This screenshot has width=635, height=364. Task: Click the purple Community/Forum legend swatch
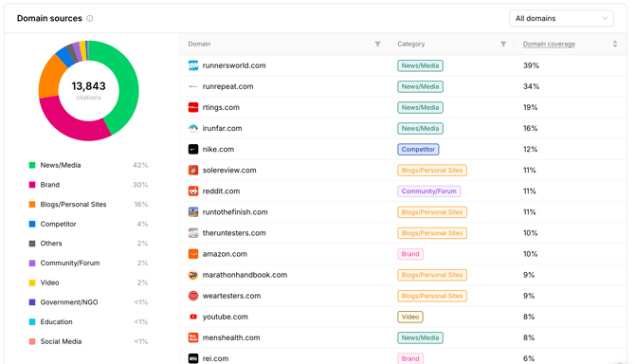click(32, 263)
